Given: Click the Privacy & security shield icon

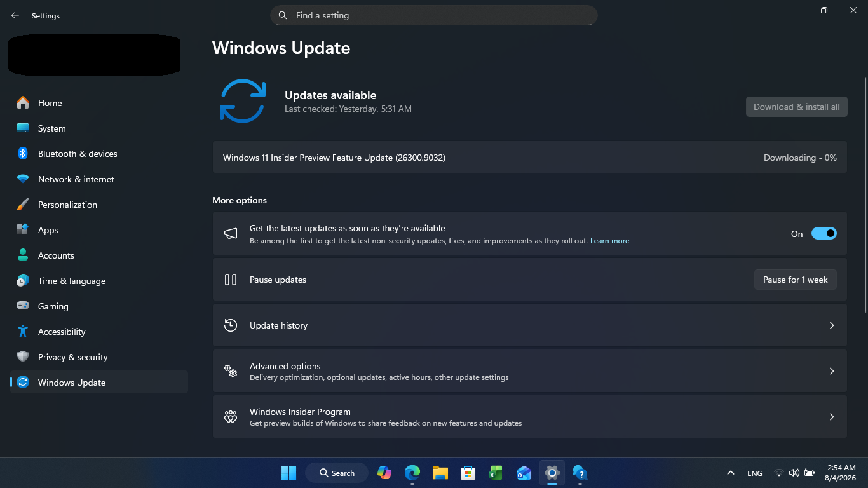Looking at the screenshot, I should (23, 357).
